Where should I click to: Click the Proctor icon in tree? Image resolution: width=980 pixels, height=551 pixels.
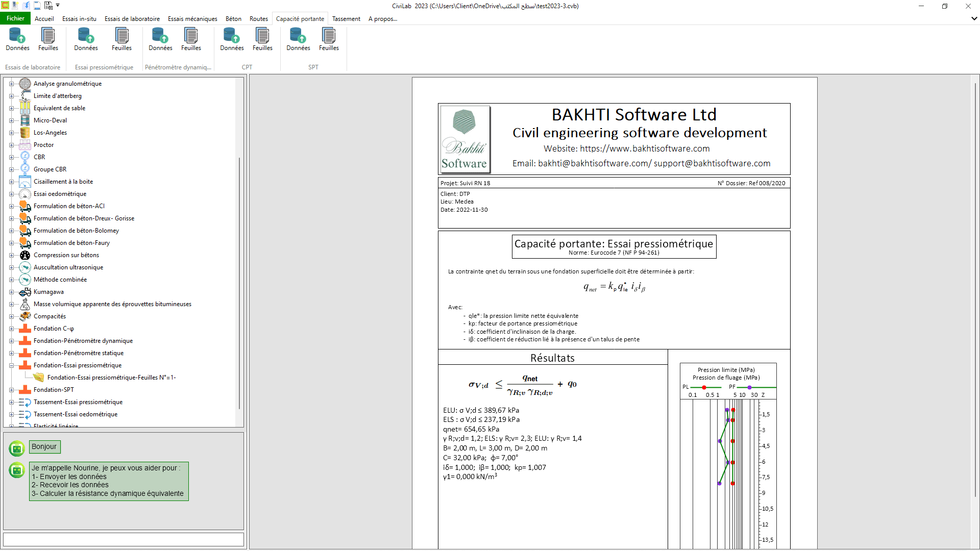(25, 145)
